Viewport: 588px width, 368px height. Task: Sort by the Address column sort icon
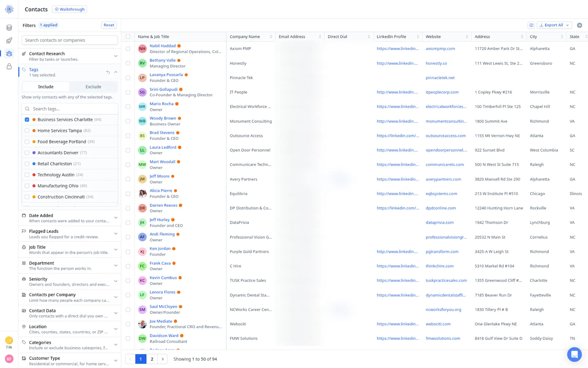[x=522, y=37]
